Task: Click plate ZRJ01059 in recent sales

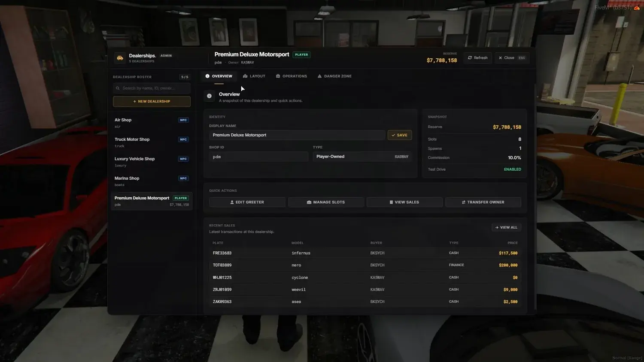Action: (222, 290)
